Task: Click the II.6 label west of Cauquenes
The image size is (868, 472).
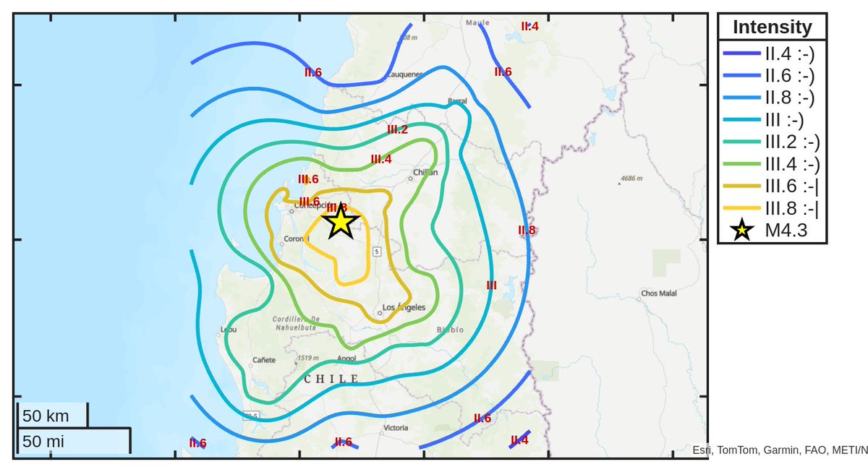Action: pyautogui.click(x=313, y=72)
